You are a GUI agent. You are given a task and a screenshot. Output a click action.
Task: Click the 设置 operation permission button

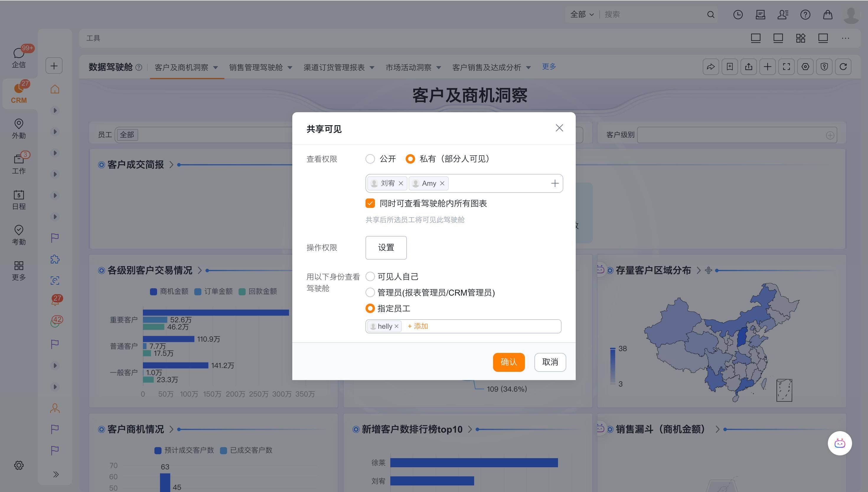click(386, 247)
